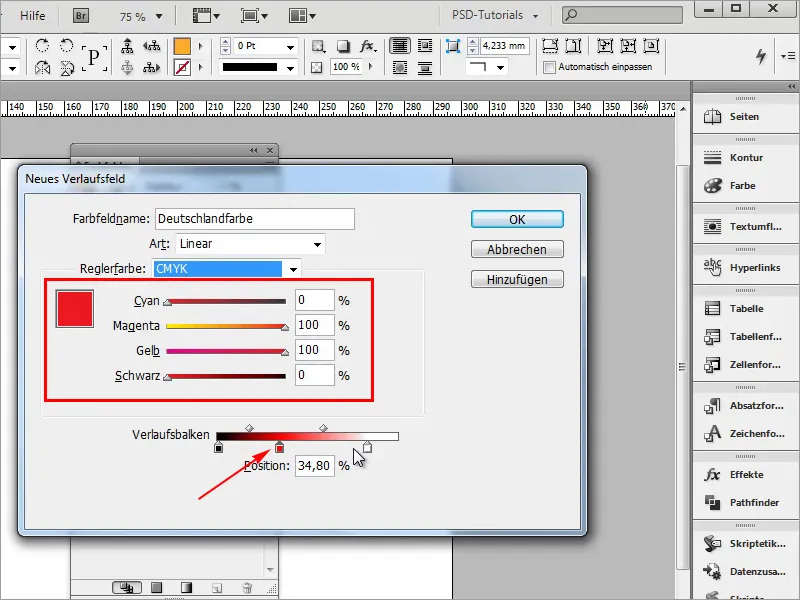Click the Hilfe menu
Viewport: 800px width, 600px height.
point(33,14)
